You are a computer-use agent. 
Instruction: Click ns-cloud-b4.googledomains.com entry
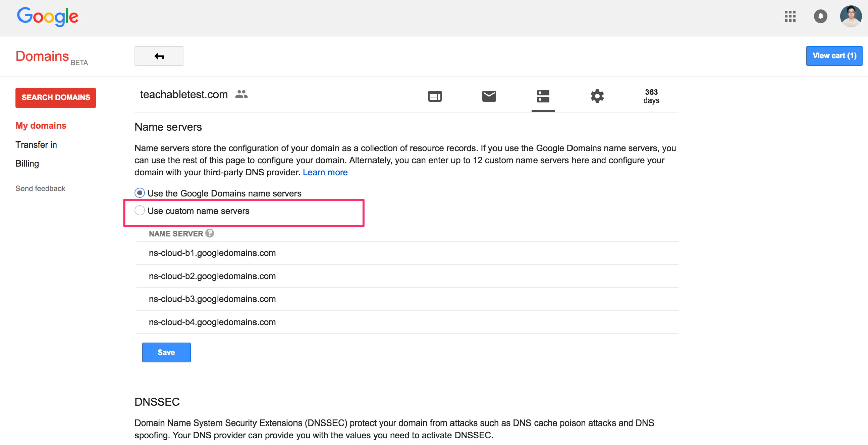click(212, 322)
